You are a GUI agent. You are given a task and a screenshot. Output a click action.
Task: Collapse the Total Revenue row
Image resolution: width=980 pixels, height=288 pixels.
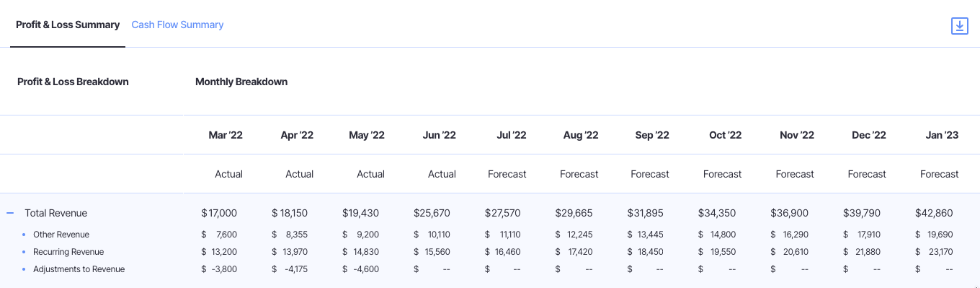(10, 213)
